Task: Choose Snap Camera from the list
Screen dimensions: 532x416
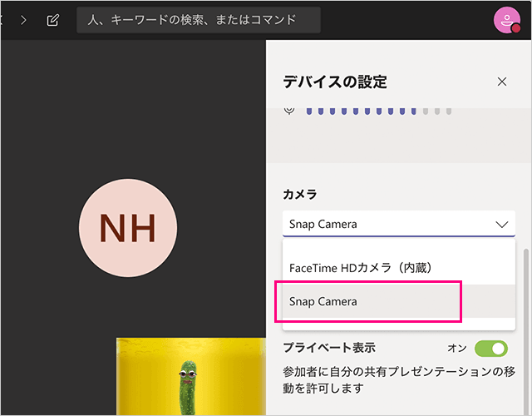Action: tap(399, 301)
